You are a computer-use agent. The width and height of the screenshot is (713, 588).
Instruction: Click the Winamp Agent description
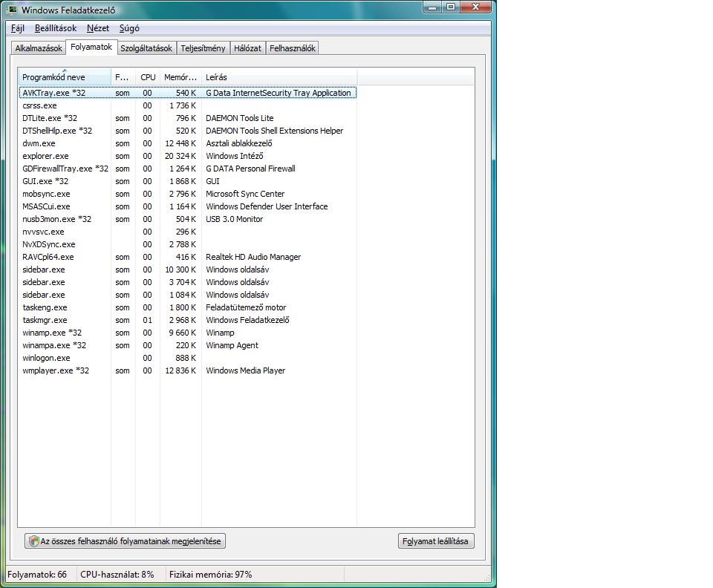tap(232, 345)
